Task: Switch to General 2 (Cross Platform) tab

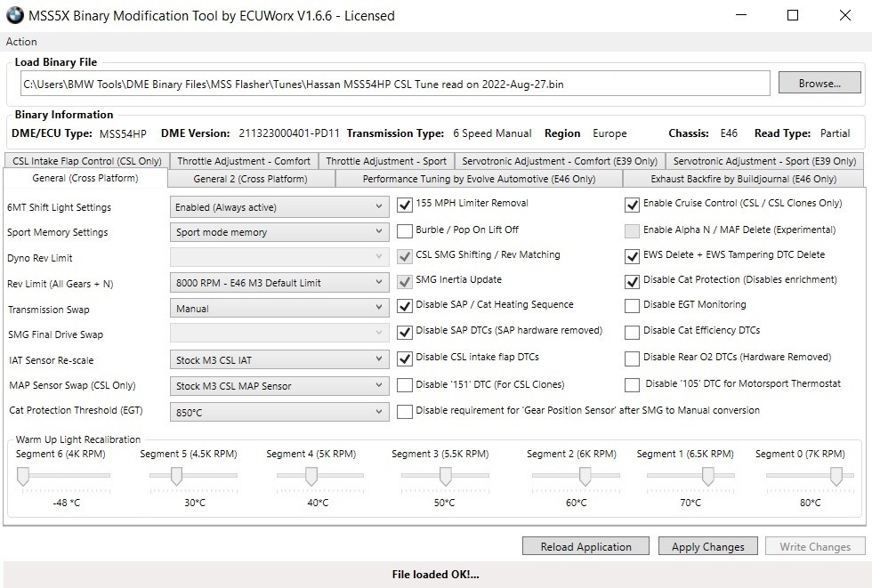Action: (x=250, y=179)
